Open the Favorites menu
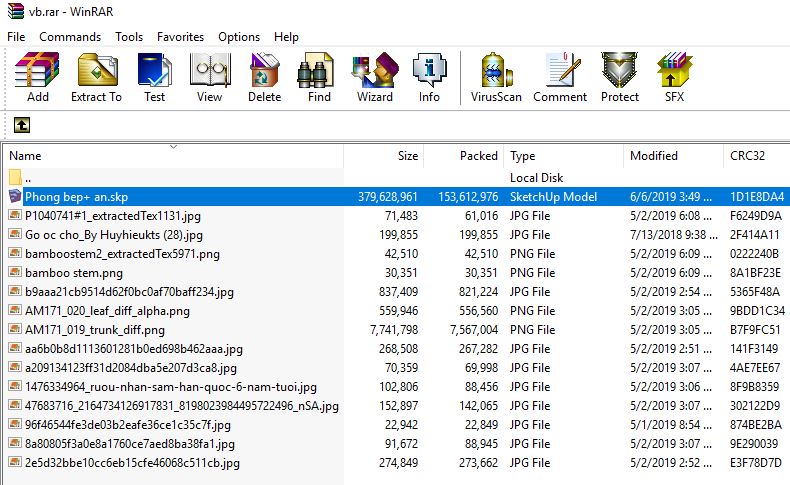790x485 pixels. tap(180, 37)
